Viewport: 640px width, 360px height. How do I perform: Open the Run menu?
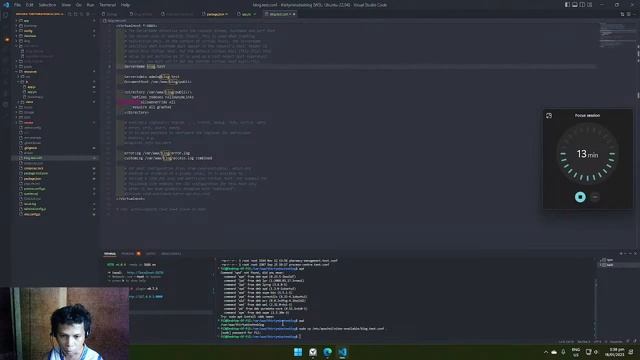point(90,5)
